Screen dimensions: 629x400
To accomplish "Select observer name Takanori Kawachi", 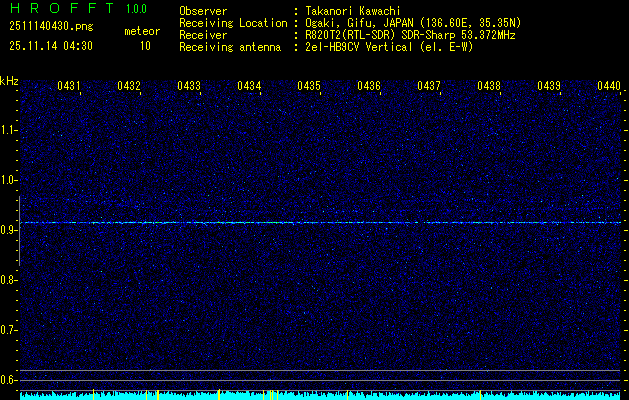I will (353, 11).
